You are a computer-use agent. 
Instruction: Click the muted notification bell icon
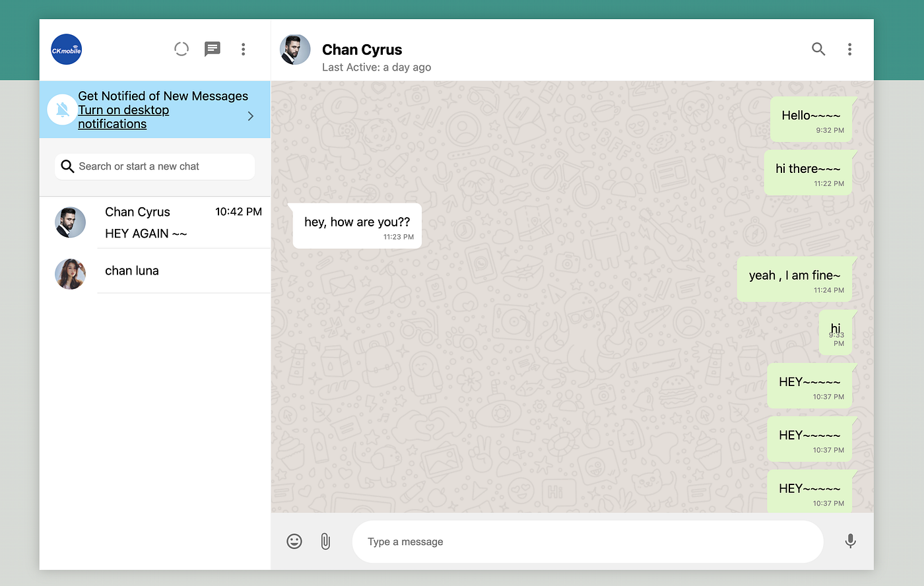(x=61, y=110)
